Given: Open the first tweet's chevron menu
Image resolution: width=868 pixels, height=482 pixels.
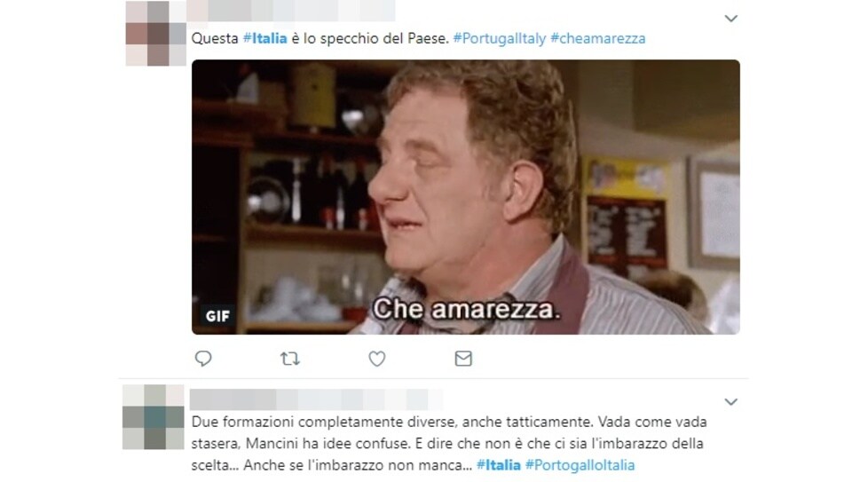Looking at the screenshot, I should click(x=730, y=19).
